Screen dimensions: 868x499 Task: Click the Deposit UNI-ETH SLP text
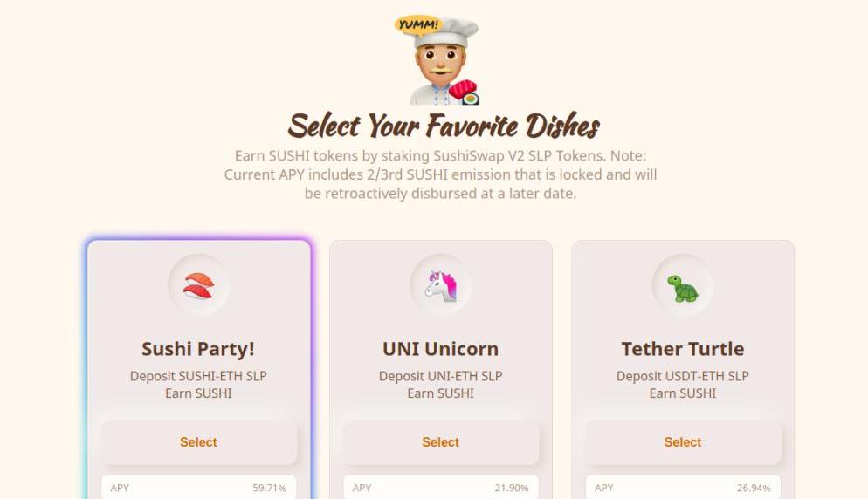441,376
